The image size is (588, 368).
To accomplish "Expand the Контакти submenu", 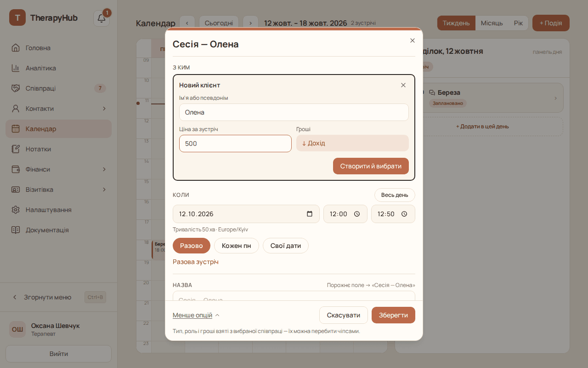I will [x=104, y=109].
